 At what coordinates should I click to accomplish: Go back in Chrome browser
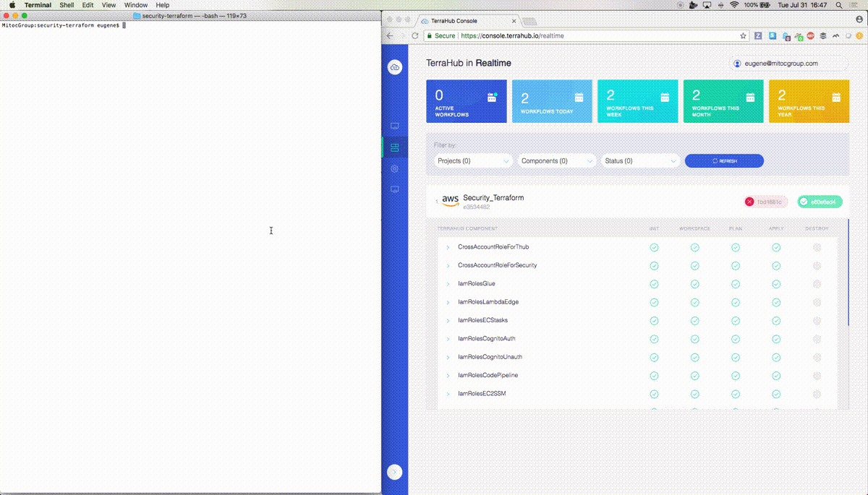pyautogui.click(x=390, y=35)
